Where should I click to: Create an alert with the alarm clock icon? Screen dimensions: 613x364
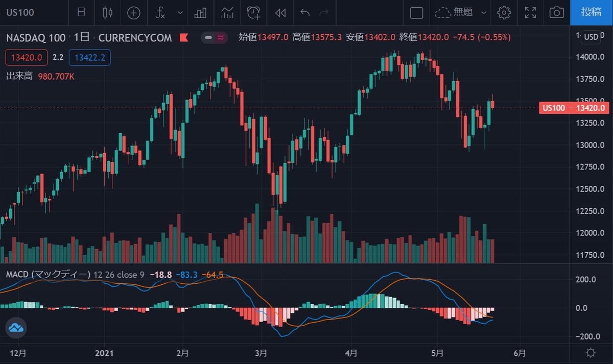253,12
